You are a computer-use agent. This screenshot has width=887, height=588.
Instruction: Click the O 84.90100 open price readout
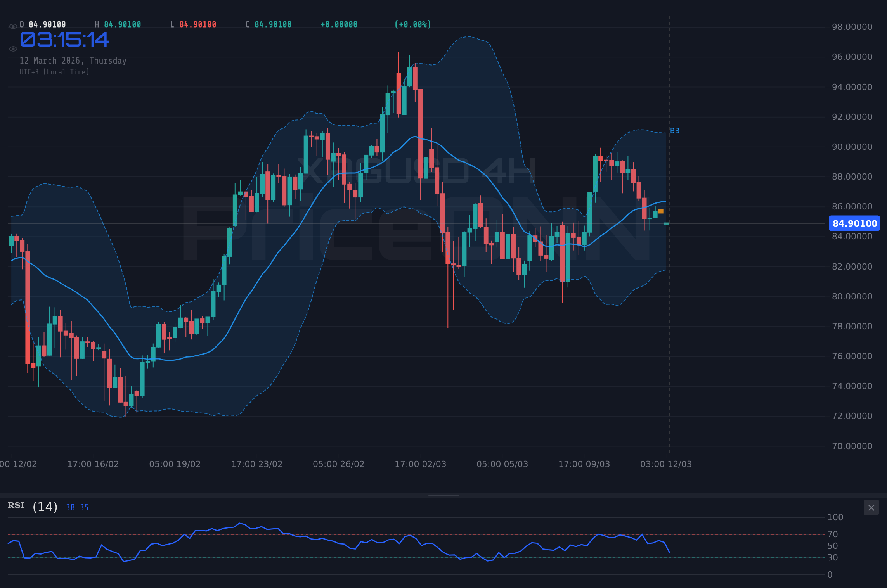click(43, 24)
